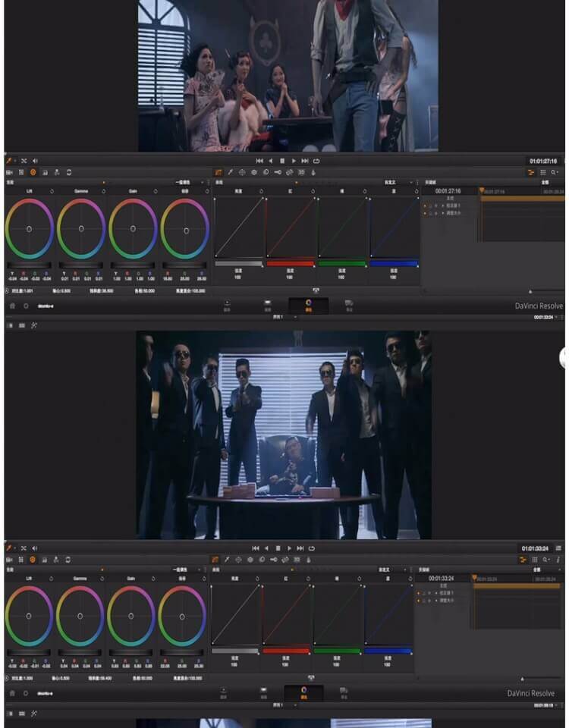Select the Color page tab in the upper page bar
The image size is (569, 728).
[x=309, y=306]
